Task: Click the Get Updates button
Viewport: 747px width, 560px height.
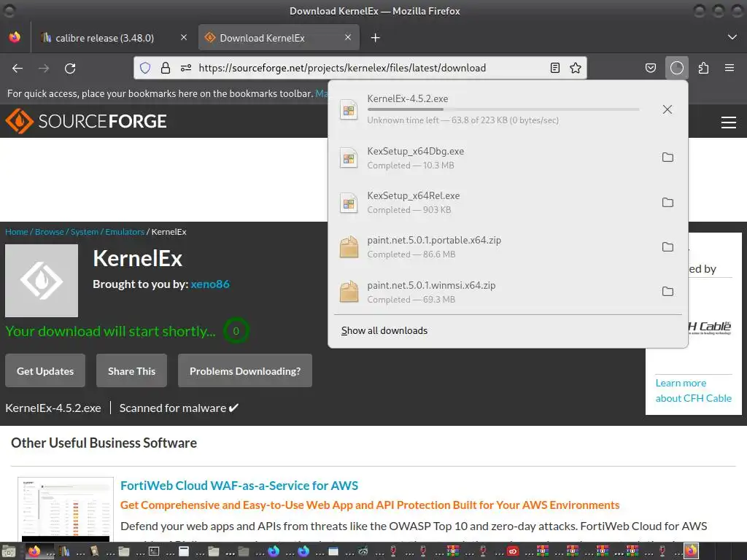Action: pos(45,371)
